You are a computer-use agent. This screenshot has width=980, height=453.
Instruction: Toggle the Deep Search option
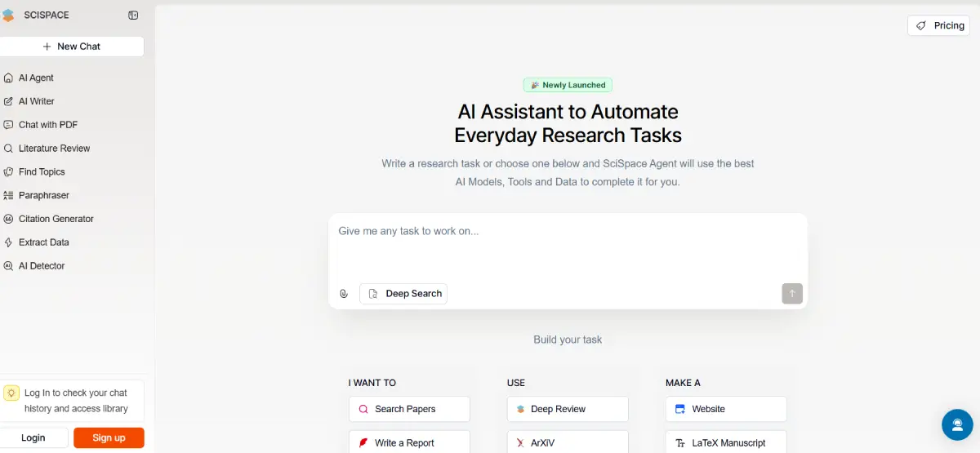pos(403,294)
